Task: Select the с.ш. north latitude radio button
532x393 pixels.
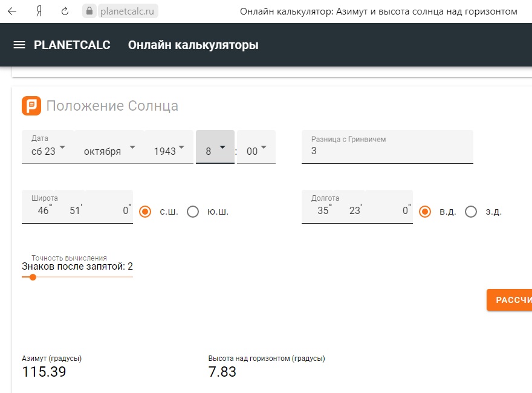Action: (145, 212)
